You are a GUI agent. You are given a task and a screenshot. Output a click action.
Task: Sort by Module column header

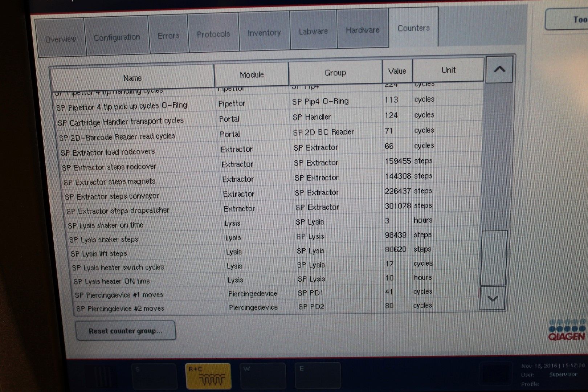[x=252, y=74]
